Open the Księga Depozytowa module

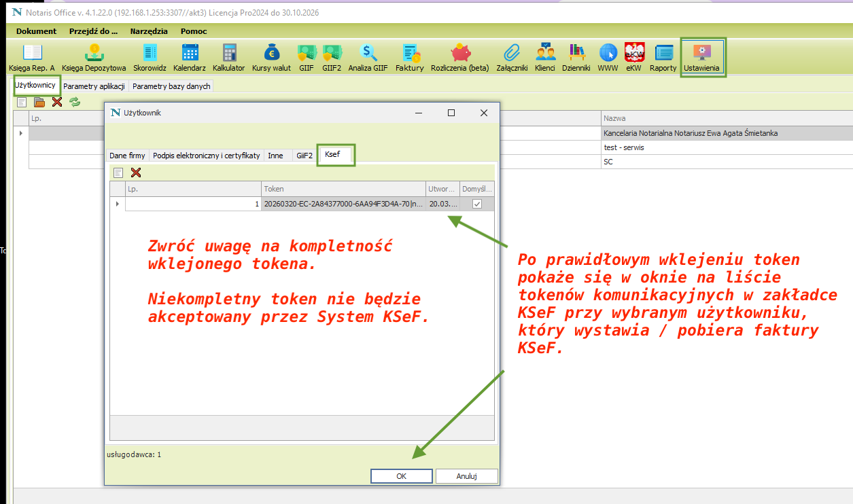coord(94,57)
